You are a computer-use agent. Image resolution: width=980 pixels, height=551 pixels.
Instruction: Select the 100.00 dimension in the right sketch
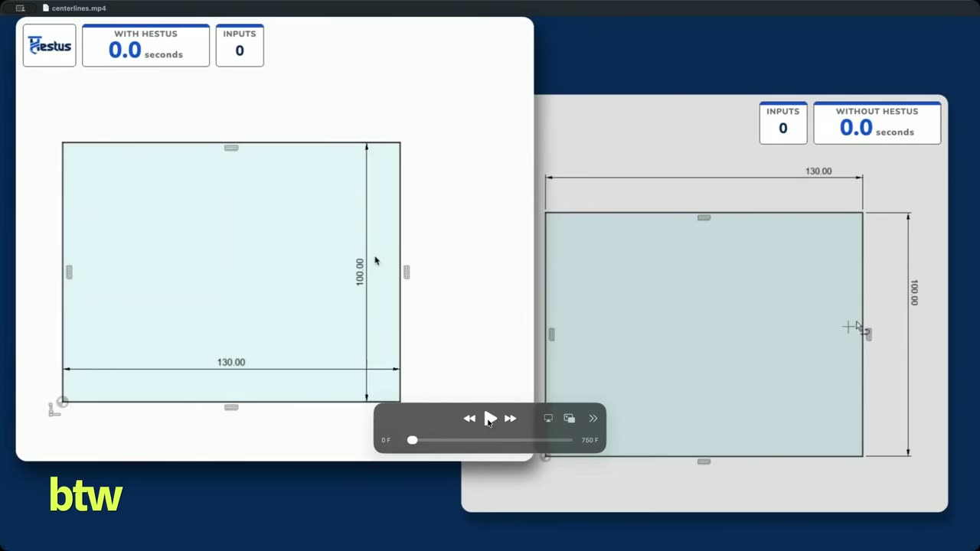click(914, 292)
